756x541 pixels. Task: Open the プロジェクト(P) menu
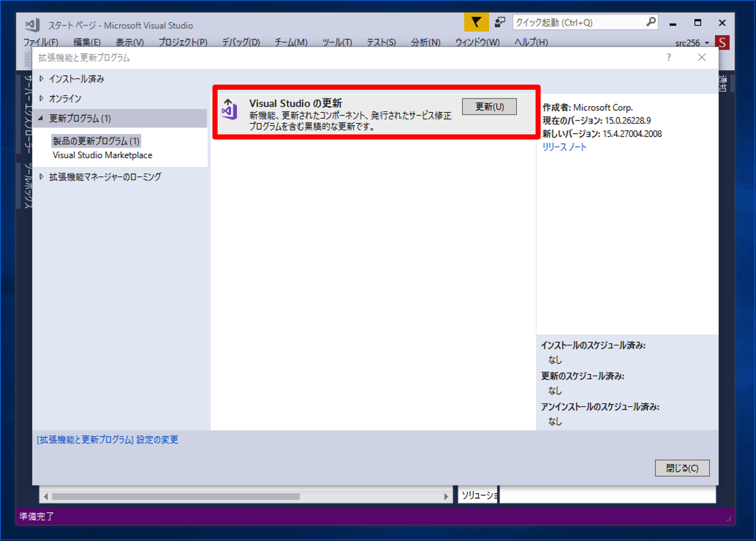[183, 42]
